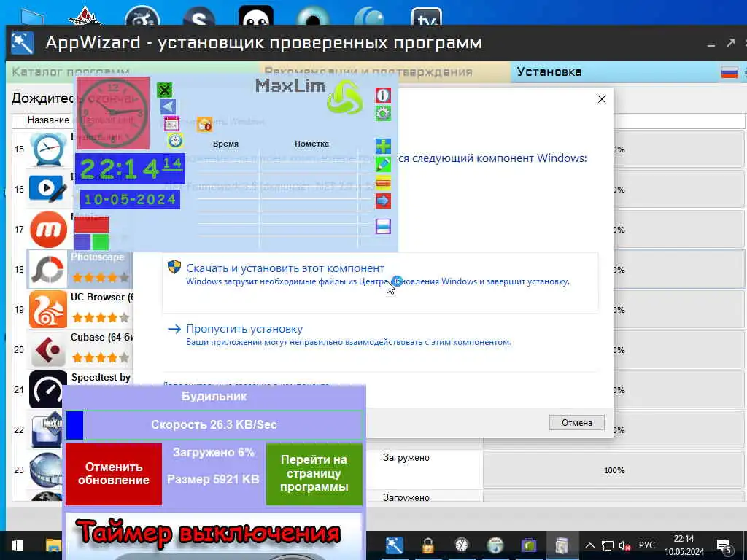Click the green Перейти на страницу программы button
747x560 pixels.
(314, 474)
